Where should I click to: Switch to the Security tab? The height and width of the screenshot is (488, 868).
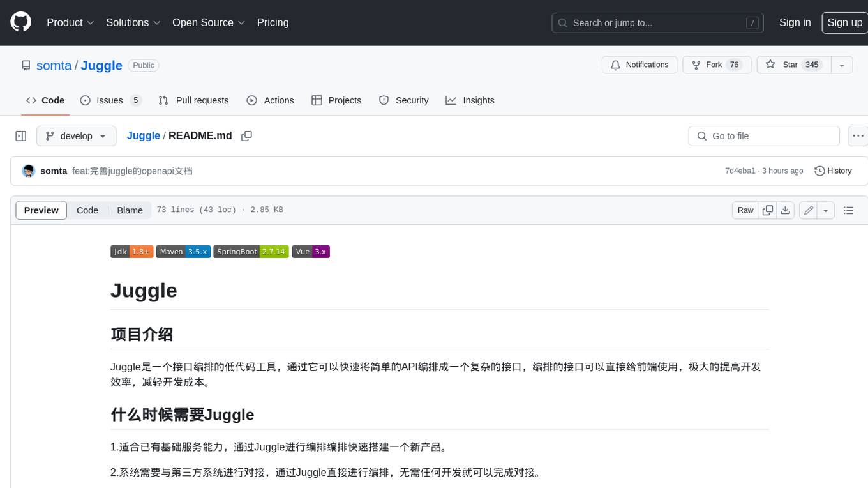(403, 100)
